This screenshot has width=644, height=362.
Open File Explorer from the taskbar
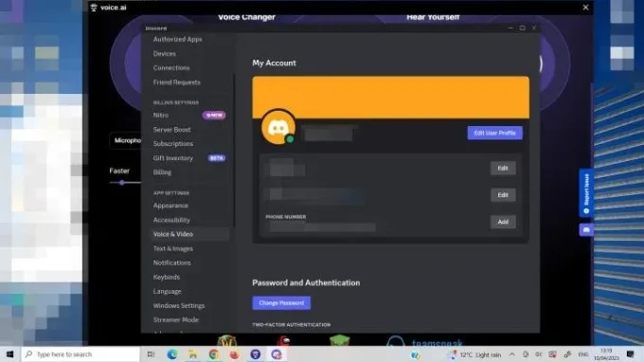click(192, 354)
